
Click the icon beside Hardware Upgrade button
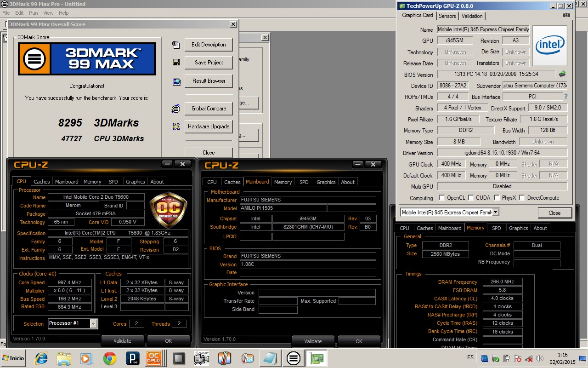(x=176, y=126)
